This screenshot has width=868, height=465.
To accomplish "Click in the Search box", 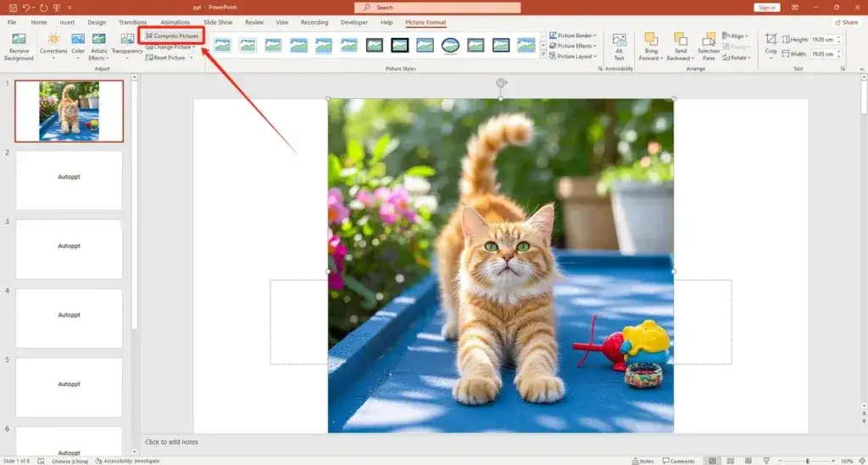I will coord(437,8).
